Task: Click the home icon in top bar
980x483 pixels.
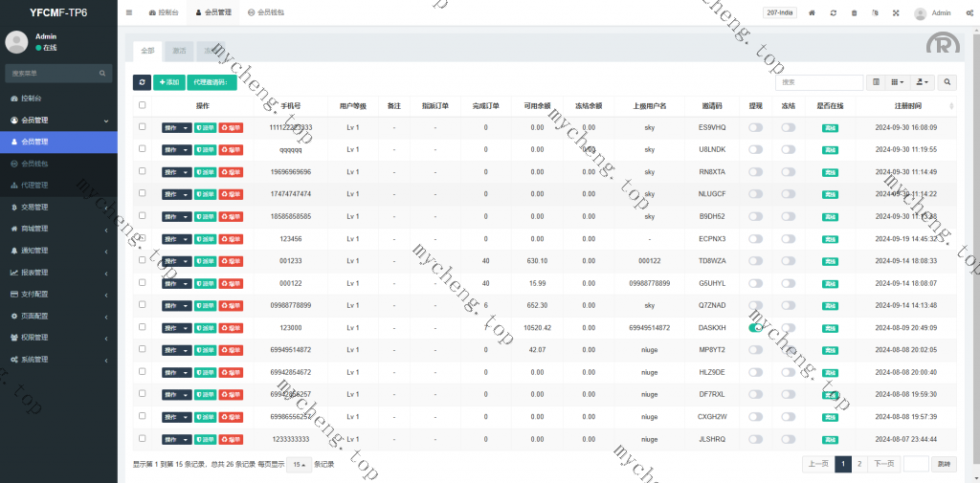Action: click(812, 13)
